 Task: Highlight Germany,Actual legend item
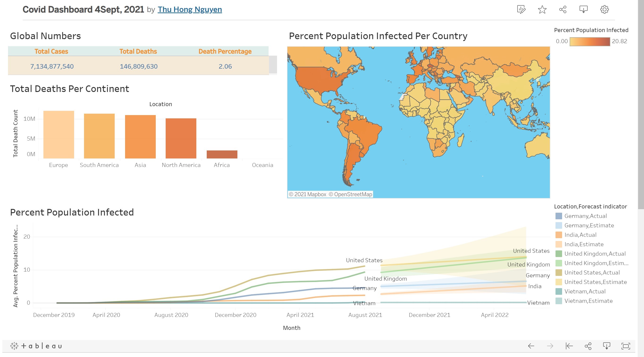click(585, 216)
